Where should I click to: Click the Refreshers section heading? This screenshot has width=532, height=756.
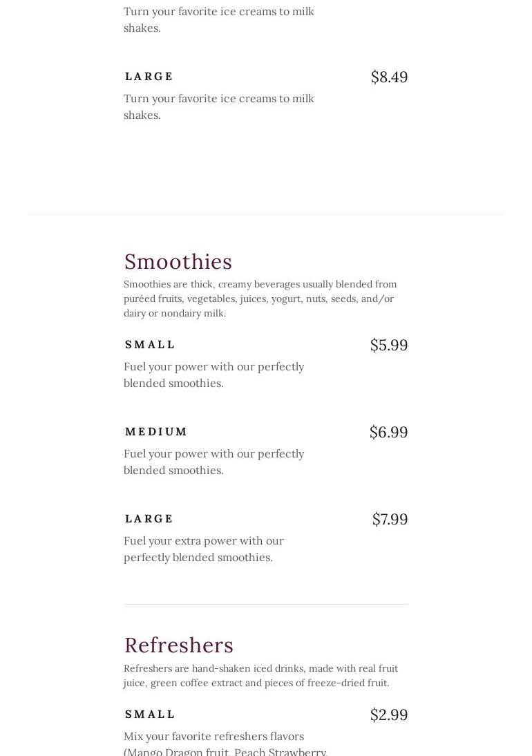179,645
